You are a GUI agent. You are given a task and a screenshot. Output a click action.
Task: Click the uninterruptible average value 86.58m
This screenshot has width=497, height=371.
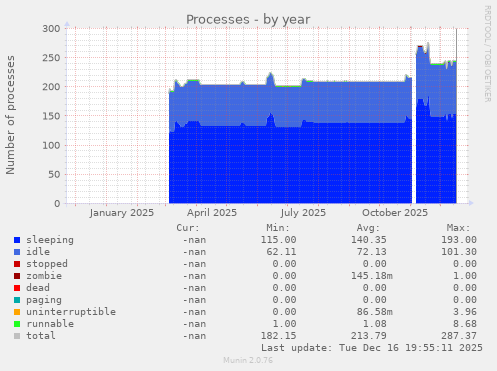pyautogui.click(x=375, y=312)
